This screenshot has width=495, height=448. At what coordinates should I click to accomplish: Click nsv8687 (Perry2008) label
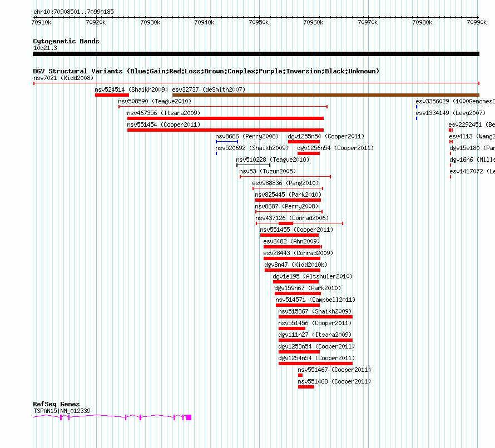(286, 206)
